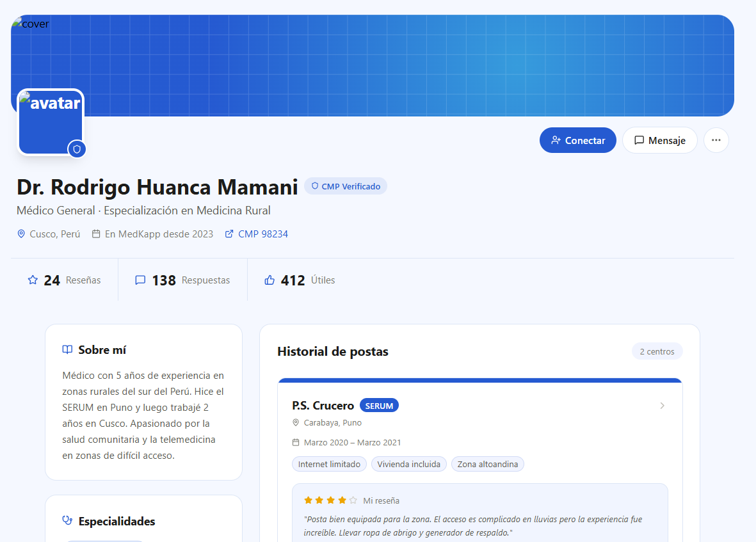Click the Zona altoandina tag
The height and width of the screenshot is (542, 756).
(x=487, y=464)
